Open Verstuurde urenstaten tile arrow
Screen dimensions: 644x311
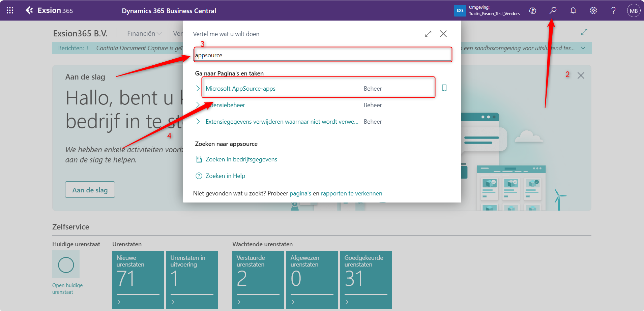tap(239, 302)
